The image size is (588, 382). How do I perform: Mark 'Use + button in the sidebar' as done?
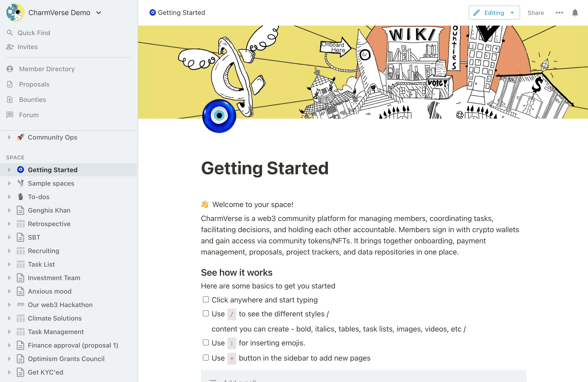206,358
